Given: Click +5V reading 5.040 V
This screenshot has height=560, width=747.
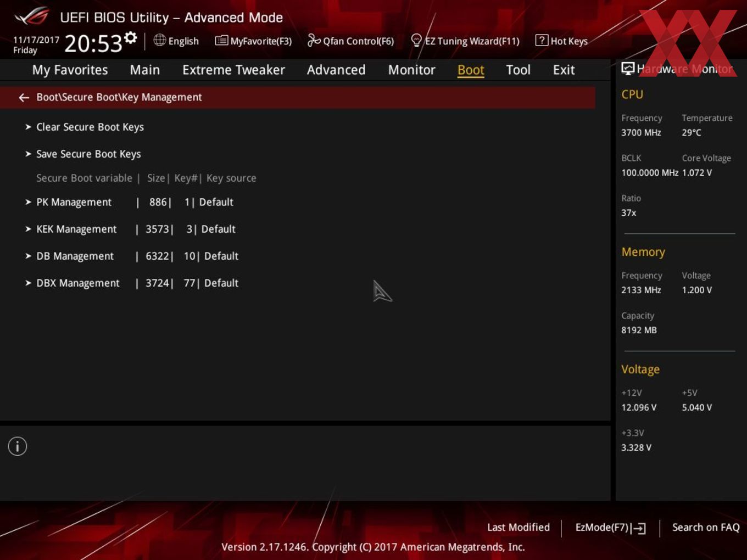Looking at the screenshot, I should 697,407.
